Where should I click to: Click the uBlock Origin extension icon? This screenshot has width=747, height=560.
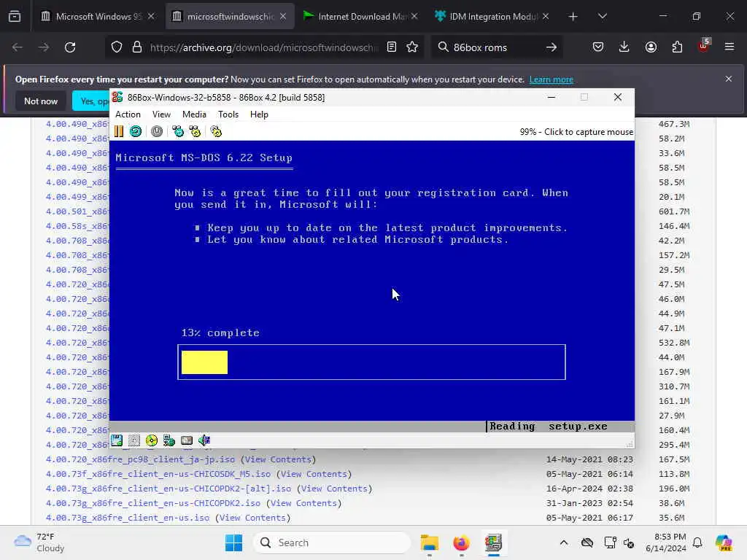(x=704, y=47)
